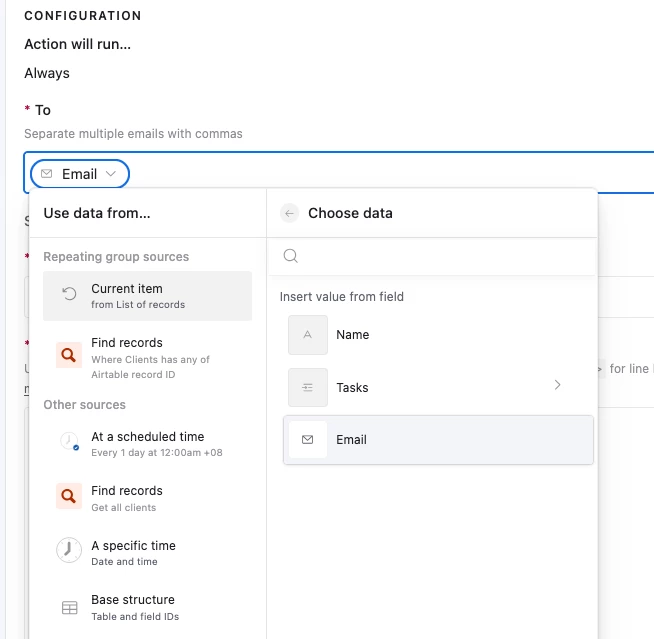Click the scheduled time clock icon
Viewport: 654px width, 639px height.
pos(69,441)
